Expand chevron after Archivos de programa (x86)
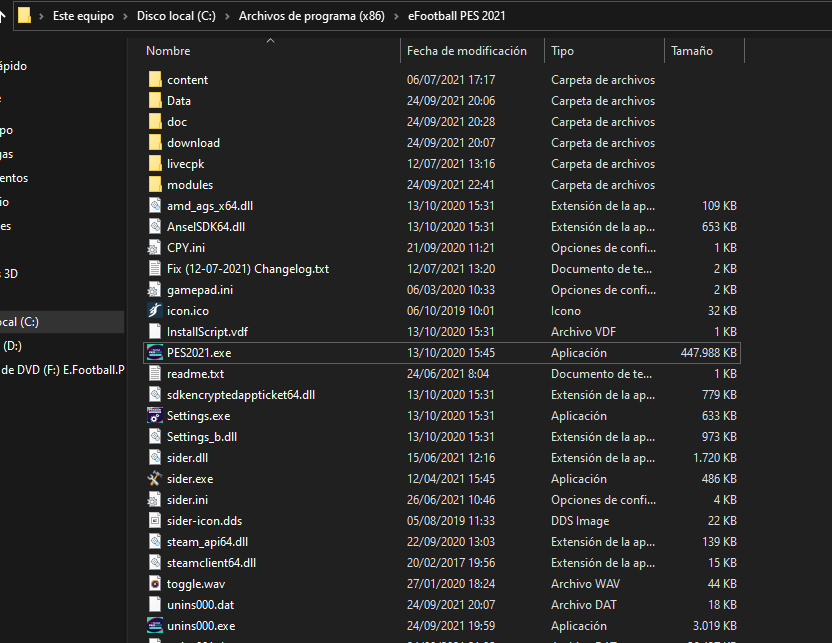 coord(396,16)
